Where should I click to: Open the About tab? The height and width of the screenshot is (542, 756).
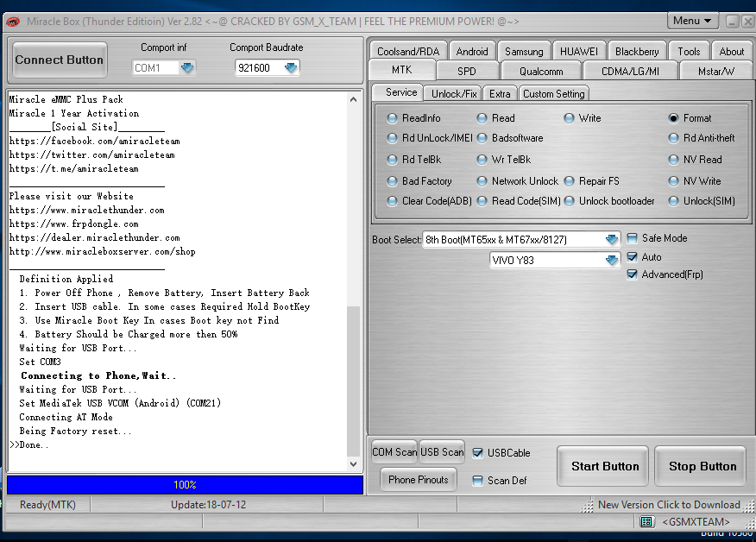pos(732,51)
